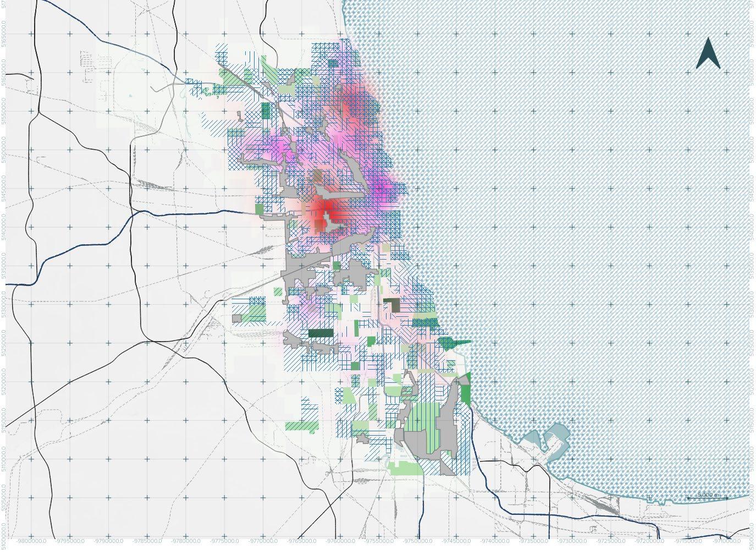Select the -9735000.0 bottom axis label
Image resolution: width=756 pixels, height=560 pixels.
[532, 541]
